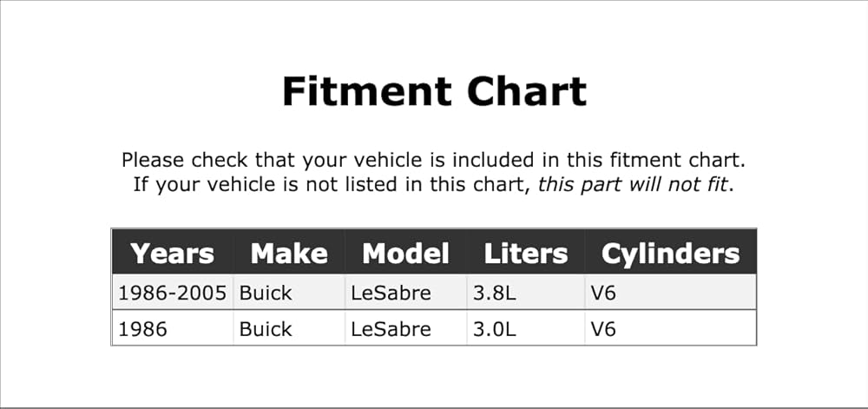Image resolution: width=868 pixels, height=409 pixels.
Task: Click Buick in the second row
Action: coord(266,329)
